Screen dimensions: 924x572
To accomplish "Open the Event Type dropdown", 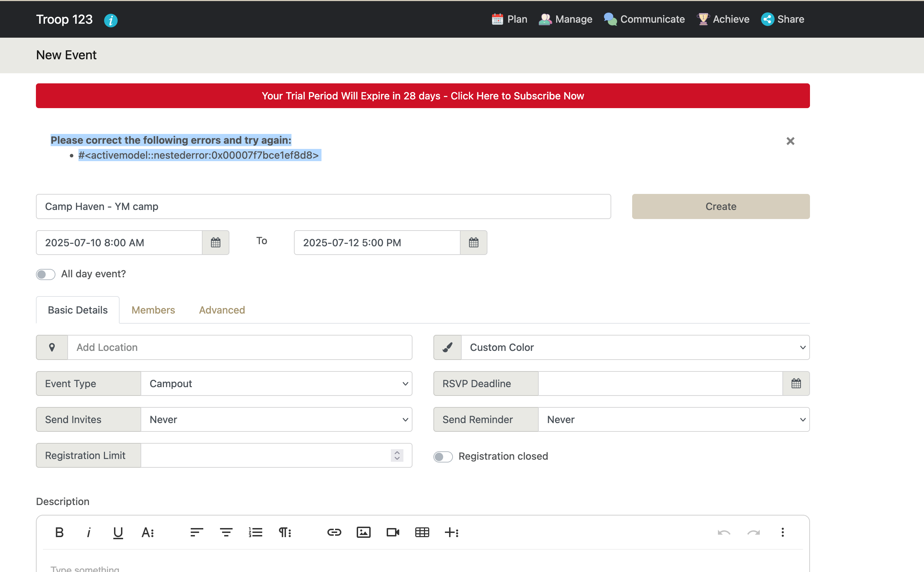I will tap(276, 383).
